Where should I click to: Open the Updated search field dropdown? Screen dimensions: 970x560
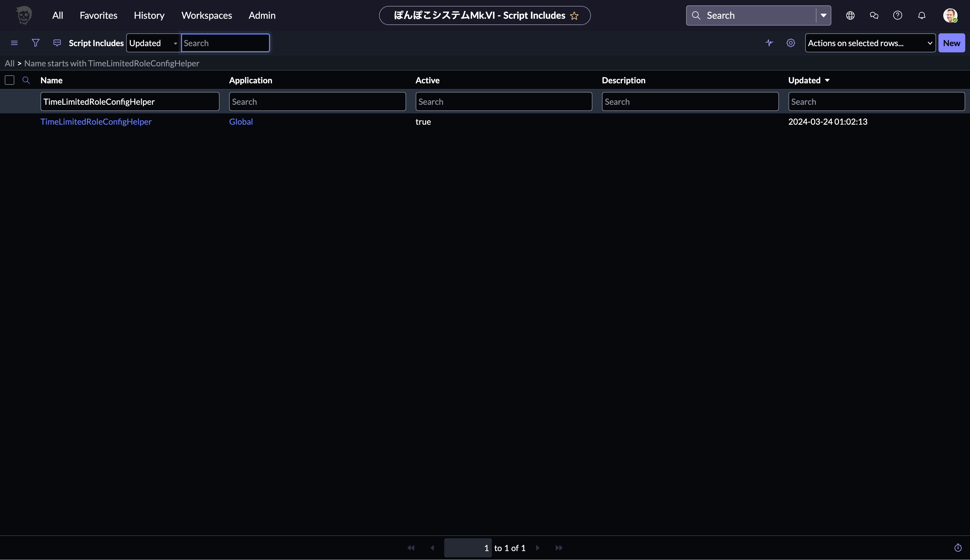tap(153, 43)
